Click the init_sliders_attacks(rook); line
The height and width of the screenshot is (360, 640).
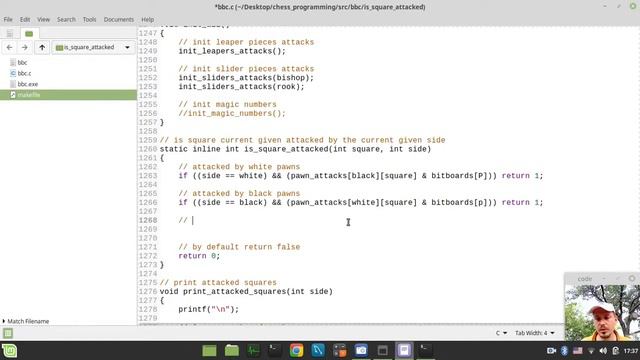tap(241, 87)
